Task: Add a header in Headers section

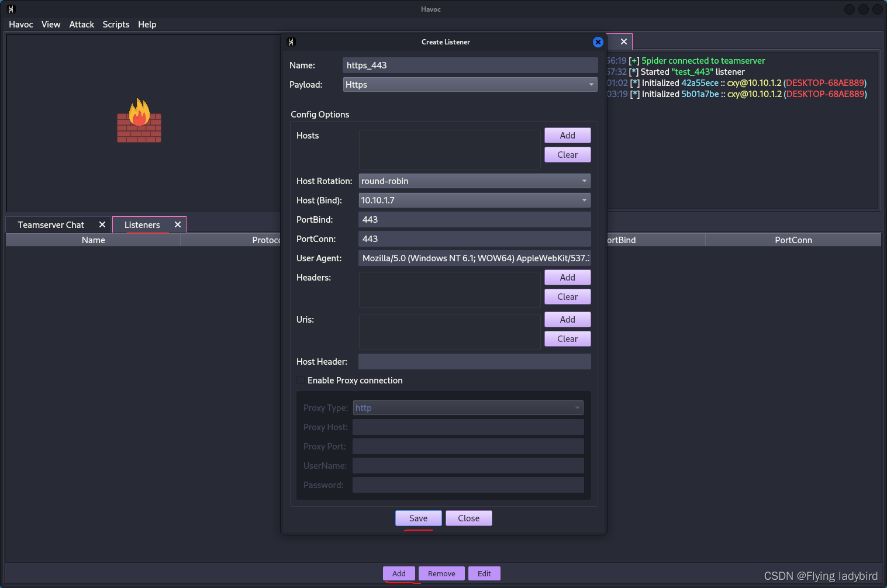Action: tap(568, 278)
